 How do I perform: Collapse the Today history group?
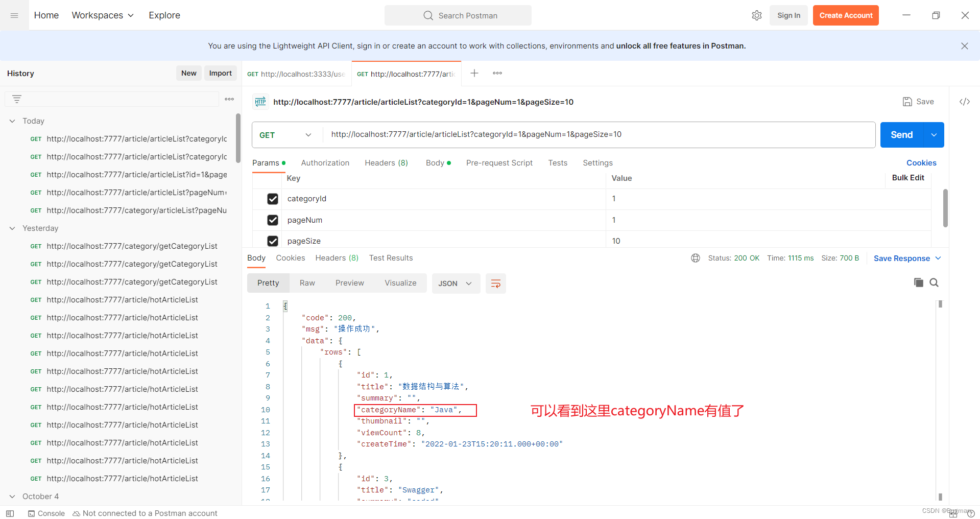(x=12, y=121)
